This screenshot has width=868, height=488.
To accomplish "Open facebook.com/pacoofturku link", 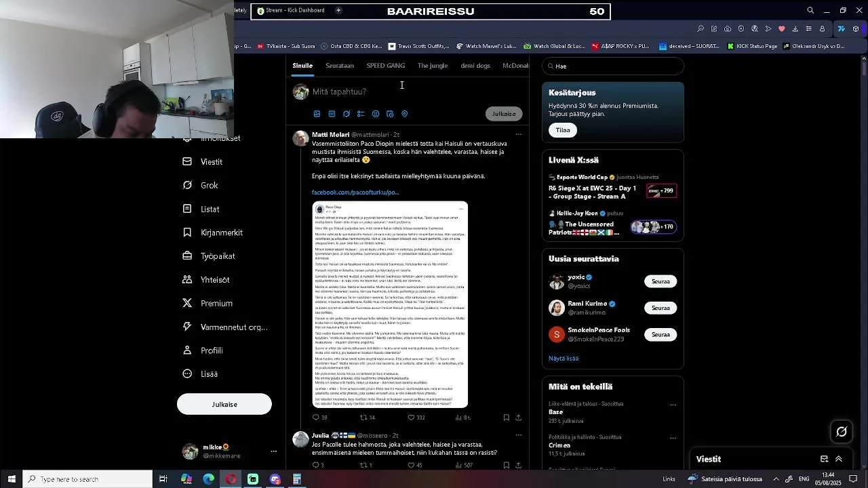I will click(355, 192).
